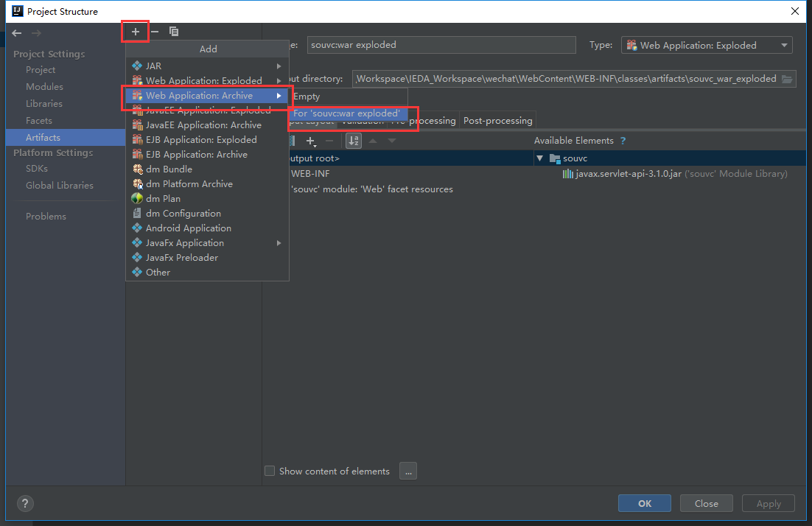Select WEB-INF in output layout
Image resolution: width=812 pixels, height=526 pixels.
[x=310, y=174]
